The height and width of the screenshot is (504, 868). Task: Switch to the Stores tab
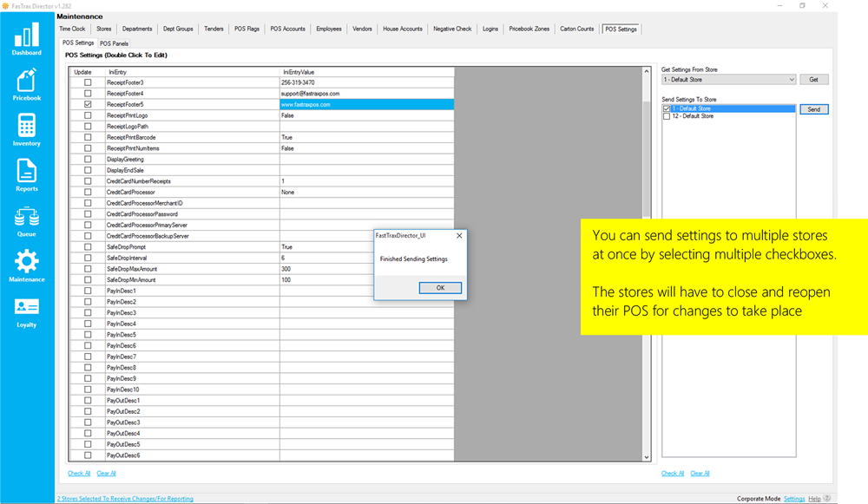(x=104, y=29)
